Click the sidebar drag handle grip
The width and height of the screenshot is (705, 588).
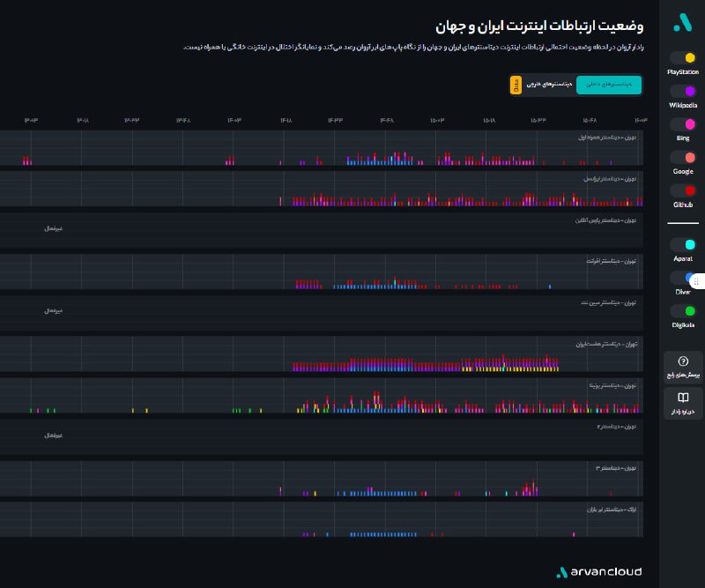[696, 281]
